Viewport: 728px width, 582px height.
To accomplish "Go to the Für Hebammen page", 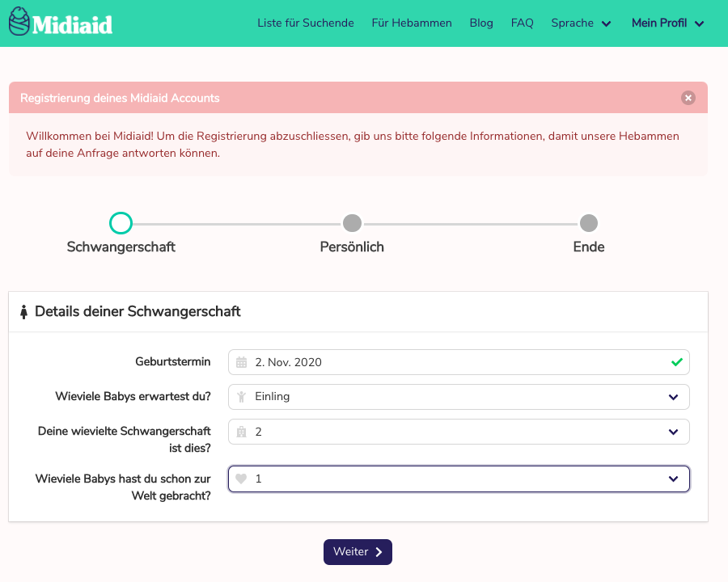I will (x=412, y=23).
